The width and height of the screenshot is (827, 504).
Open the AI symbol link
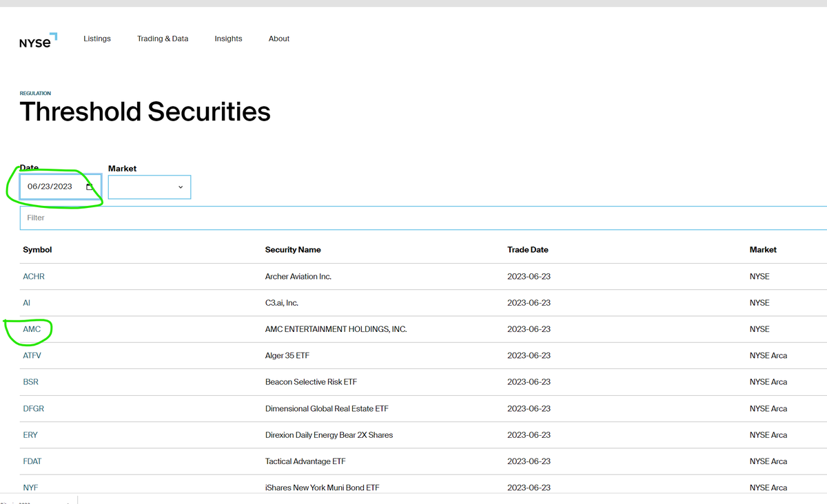click(26, 302)
